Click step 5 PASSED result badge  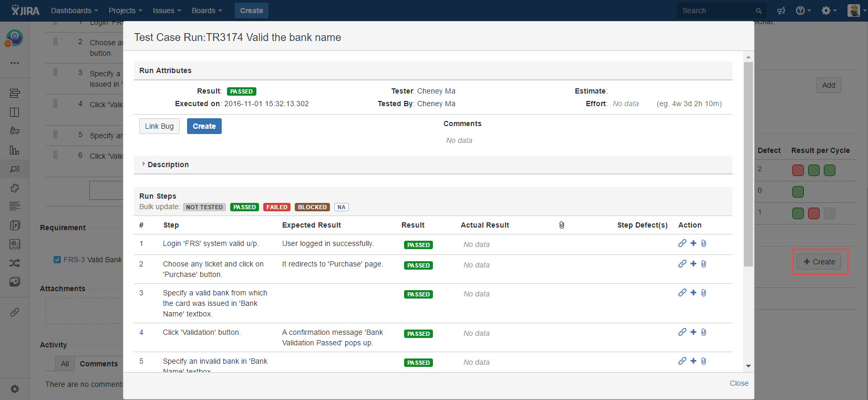tap(418, 363)
